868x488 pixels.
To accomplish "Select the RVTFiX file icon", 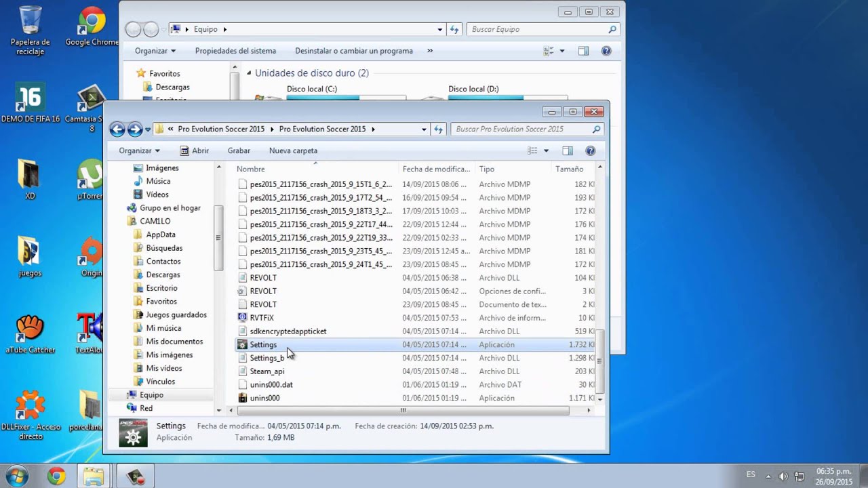I will pyautogui.click(x=242, y=317).
